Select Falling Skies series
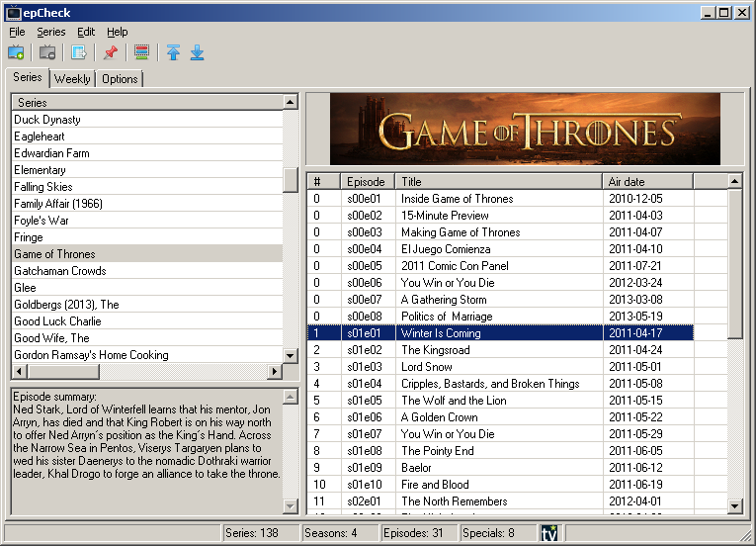The width and height of the screenshot is (756, 546). pos(147,186)
